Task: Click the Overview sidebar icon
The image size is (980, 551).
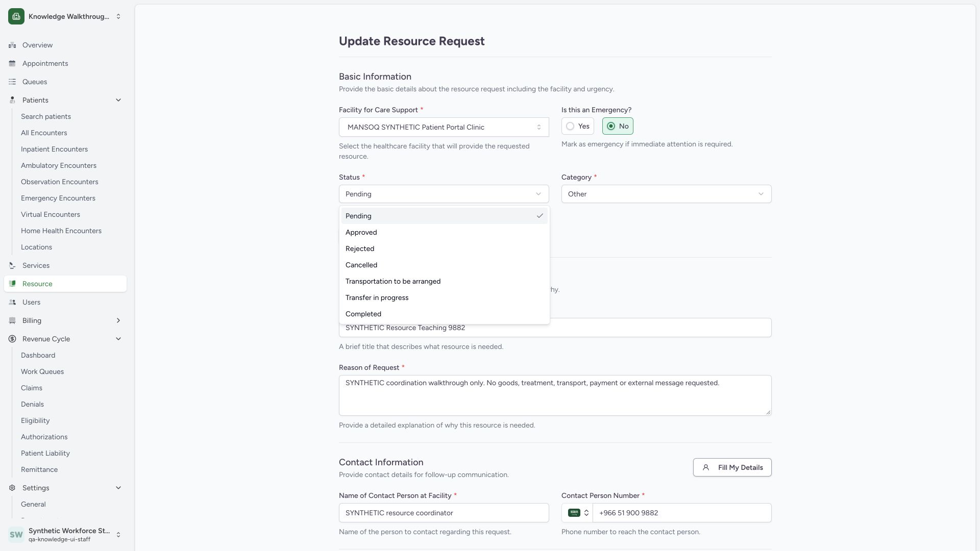Action: [x=12, y=45]
